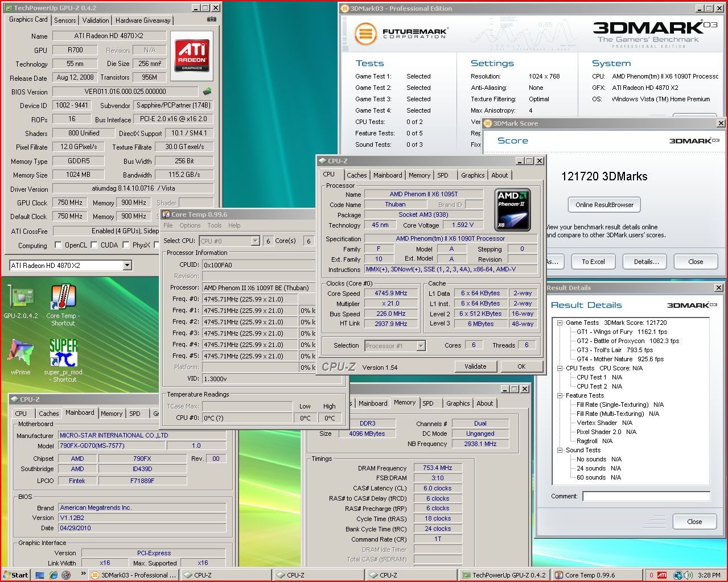Click Close in the 3DMark Score dialog

pos(696,262)
